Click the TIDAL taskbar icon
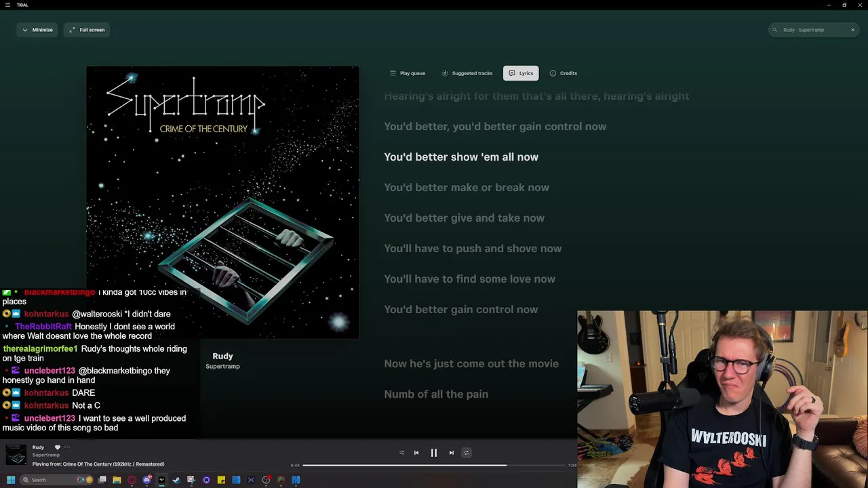Image resolution: width=868 pixels, height=488 pixels. click(x=161, y=480)
